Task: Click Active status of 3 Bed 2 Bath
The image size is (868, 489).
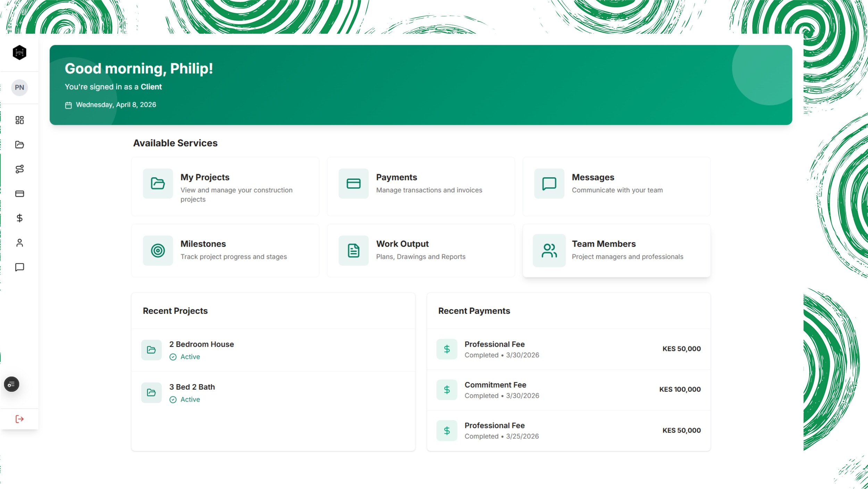Action: pos(190,400)
